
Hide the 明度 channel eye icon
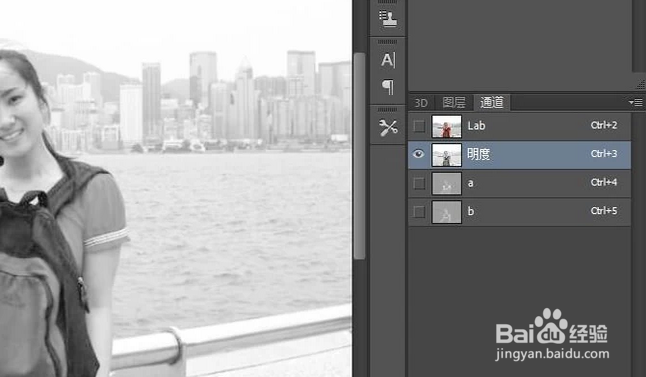coord(419,154)
